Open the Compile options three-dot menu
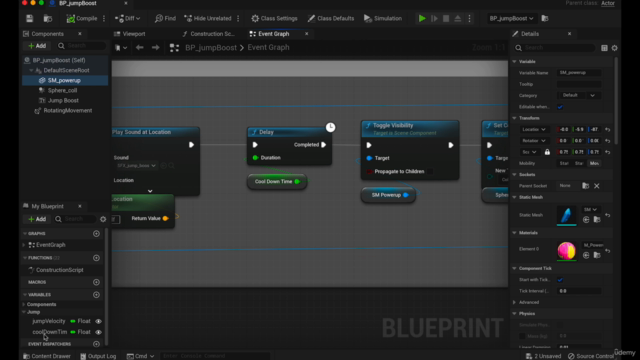Image resolution: width=640 pixels, height=360 pixels. coord(104,18)
